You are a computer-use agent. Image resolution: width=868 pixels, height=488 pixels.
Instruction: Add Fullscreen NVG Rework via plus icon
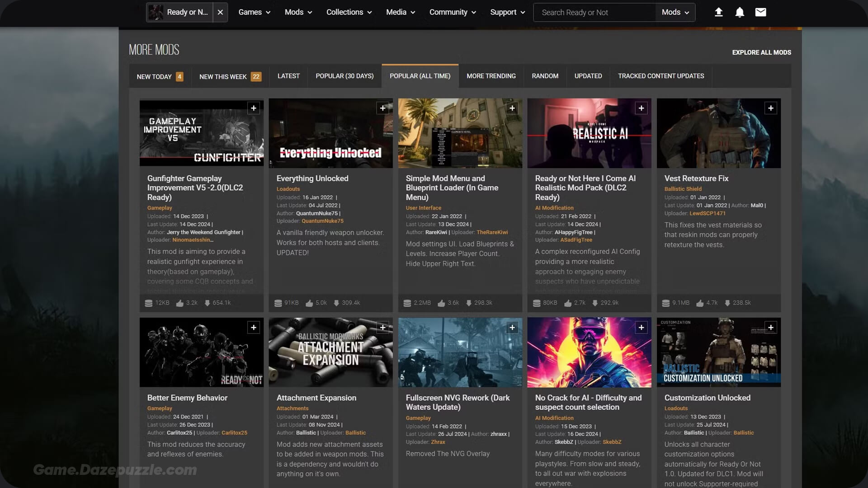point(512,328)
